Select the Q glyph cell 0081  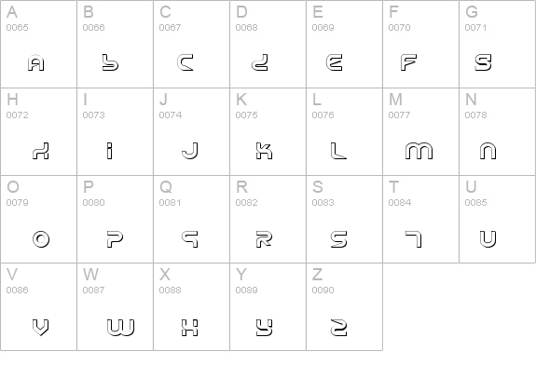(191, 219)
